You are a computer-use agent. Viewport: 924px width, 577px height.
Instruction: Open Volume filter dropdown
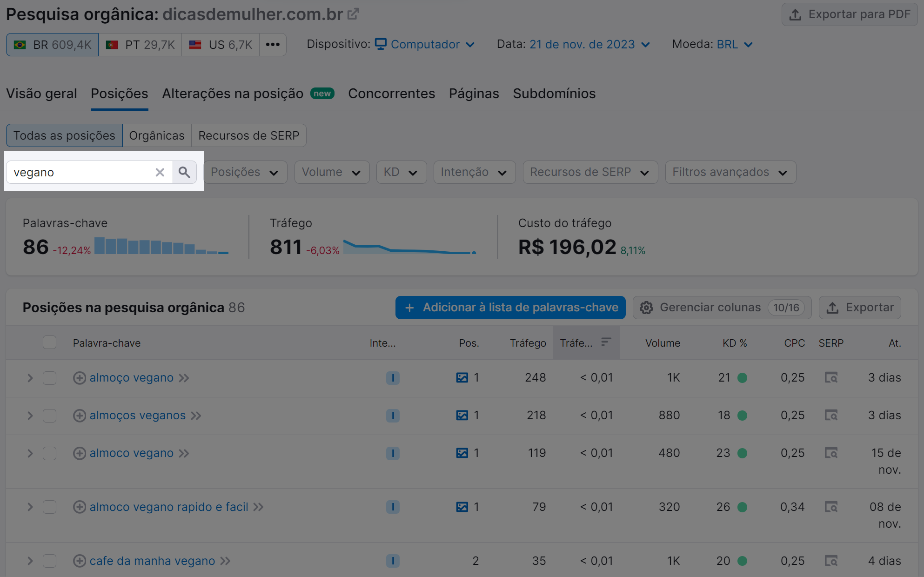(x=332, y=172)
